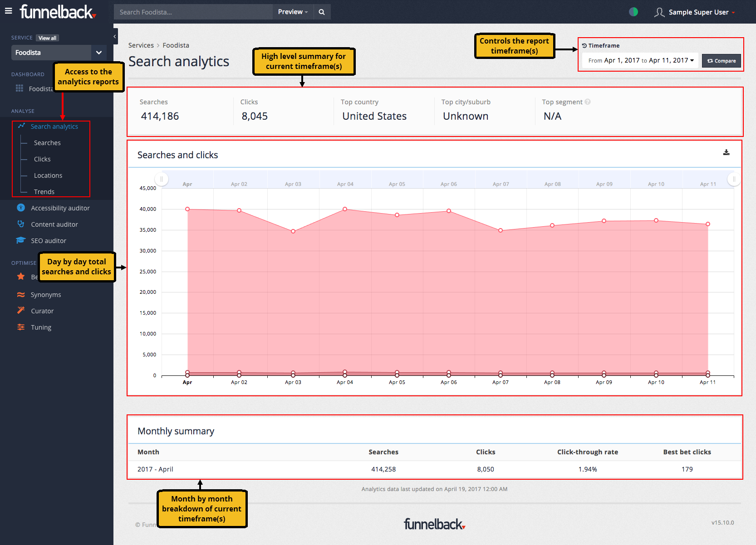Image resolution: width=756 pixels, height=545 pixels.
Task: Click the search magnifier icon
Action: coord(322,12)
